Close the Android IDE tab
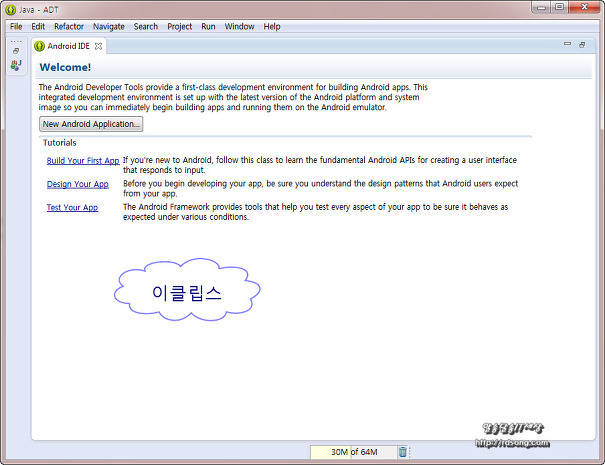Image resolution: width=605 pixels, height=465 pixels. coord(99,46)
